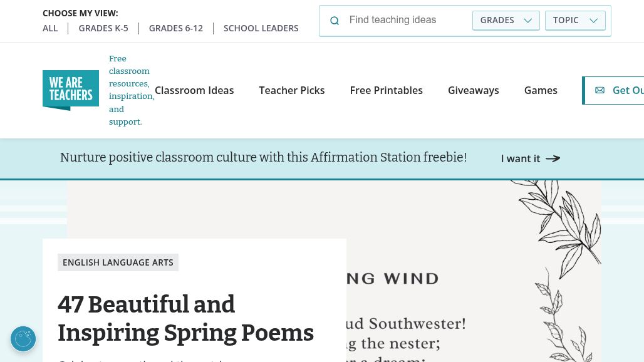The image size is (644, 362).
Task: Expand the GRADES filter dropdown
Action: [x=506, y=21]
